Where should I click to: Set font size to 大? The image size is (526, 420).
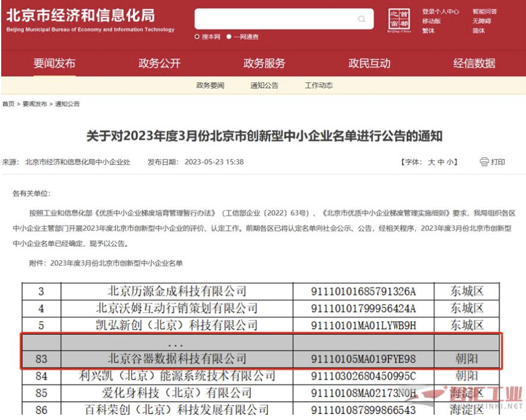(x=432, y=162)
